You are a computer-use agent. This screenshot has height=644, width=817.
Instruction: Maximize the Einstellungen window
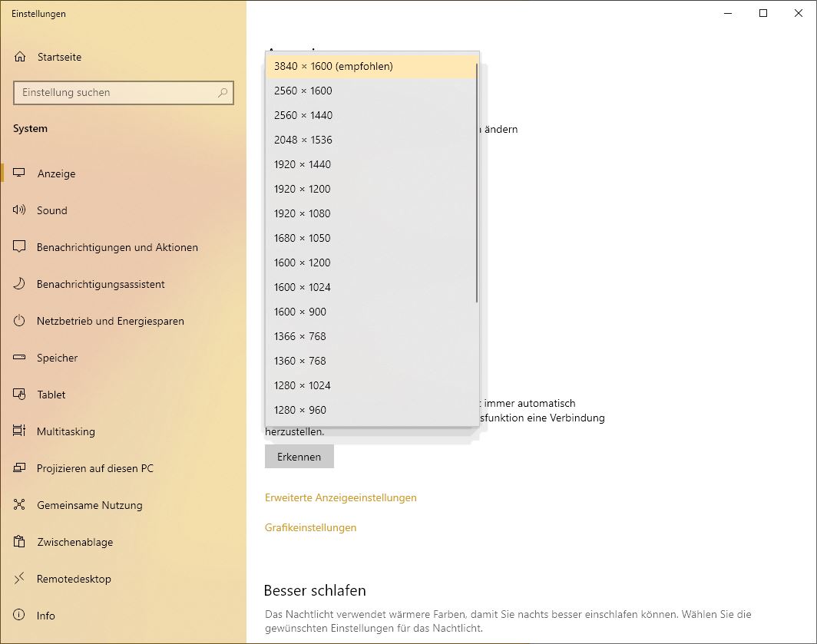763,14
